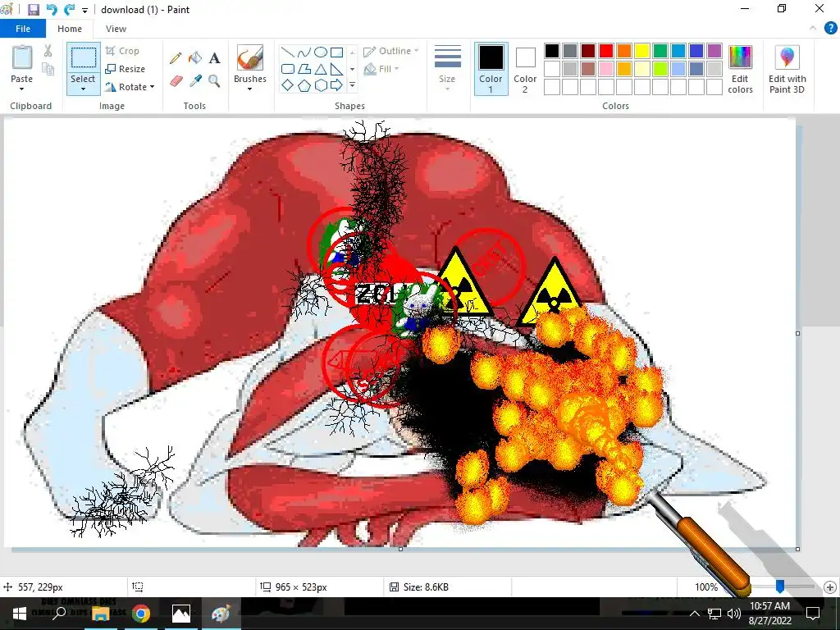Pick the Fill with color bucket tool
The height and width of the screenshot is (630, 840).
(195, 58)
